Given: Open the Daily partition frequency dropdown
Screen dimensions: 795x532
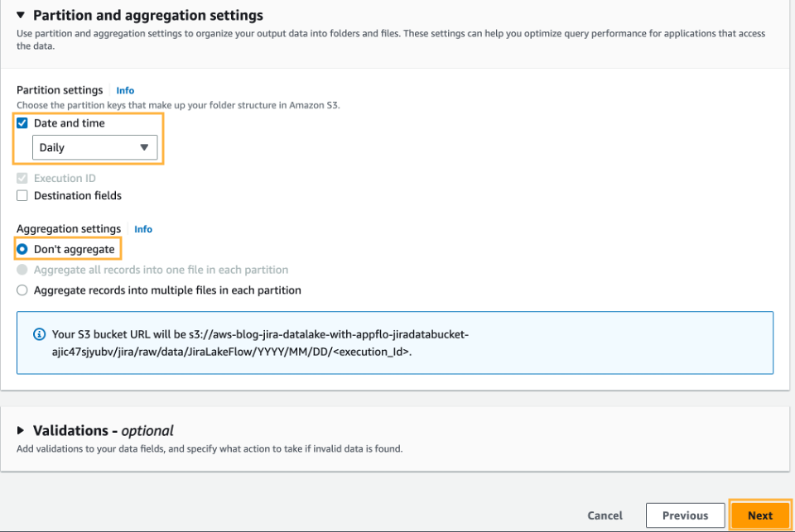Looking at the screenshot, I should click(x=94, y=147).
